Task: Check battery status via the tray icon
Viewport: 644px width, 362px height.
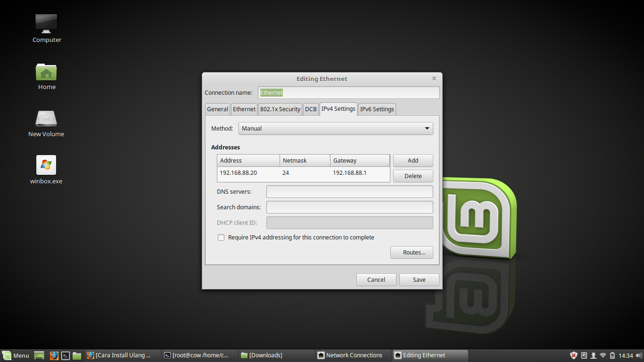Action: point(612,355)
